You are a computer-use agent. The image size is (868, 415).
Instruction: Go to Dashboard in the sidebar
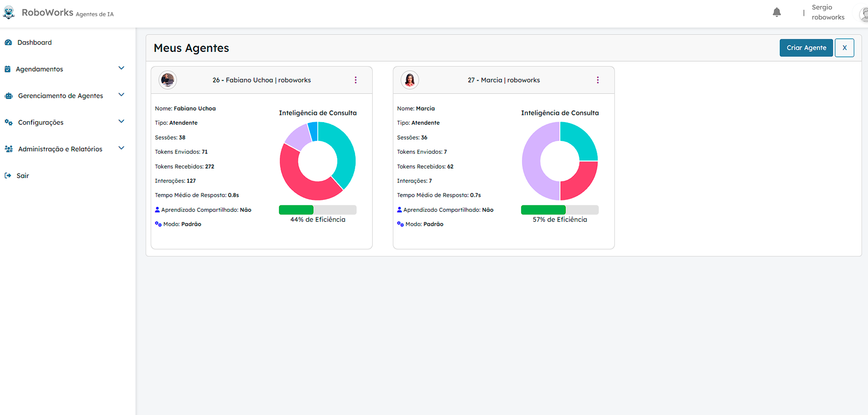35,42
